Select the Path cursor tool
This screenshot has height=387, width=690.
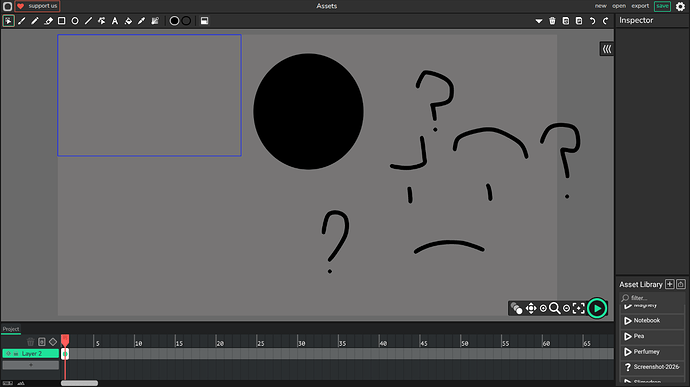(102, 21)
